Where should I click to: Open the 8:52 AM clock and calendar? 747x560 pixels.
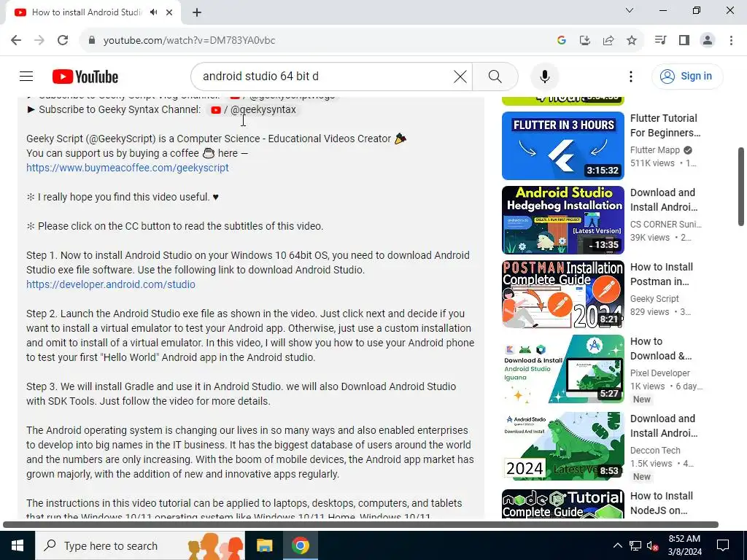pos(684,545)
